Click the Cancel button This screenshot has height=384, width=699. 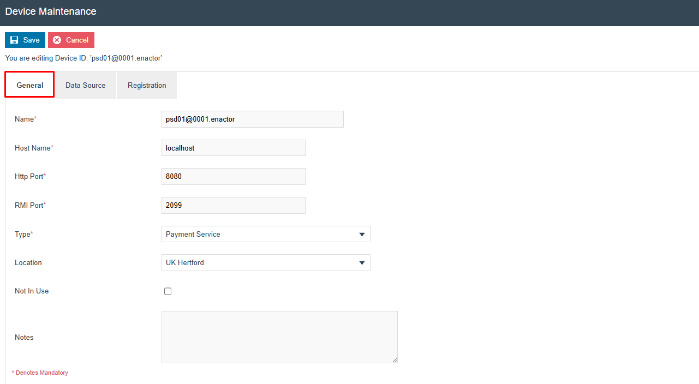click(71, 40)
